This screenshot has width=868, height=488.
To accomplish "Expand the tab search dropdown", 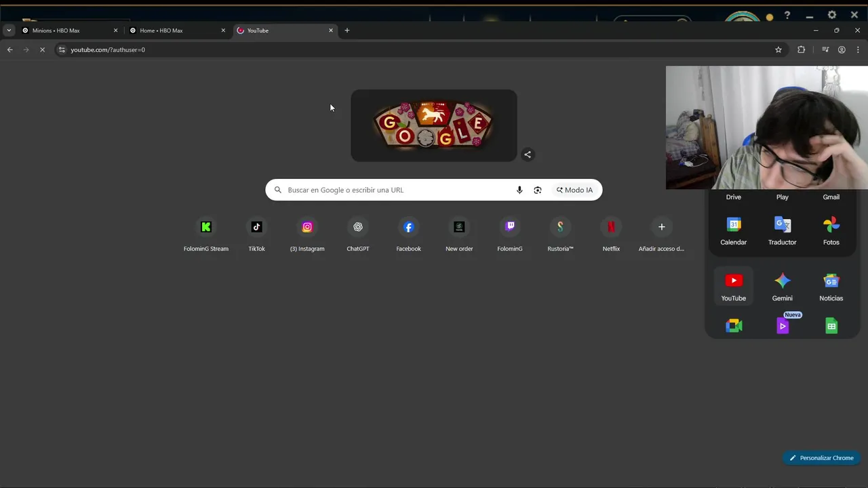I will [9, 30].
